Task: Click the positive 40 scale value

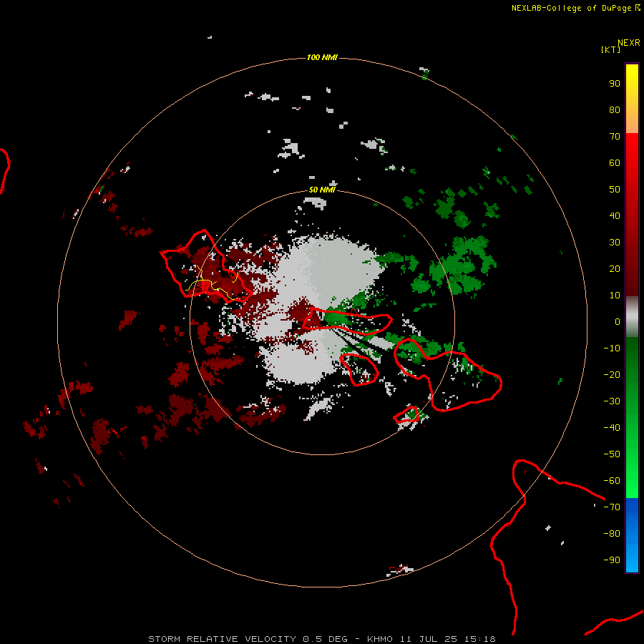Action: [615, 215]
